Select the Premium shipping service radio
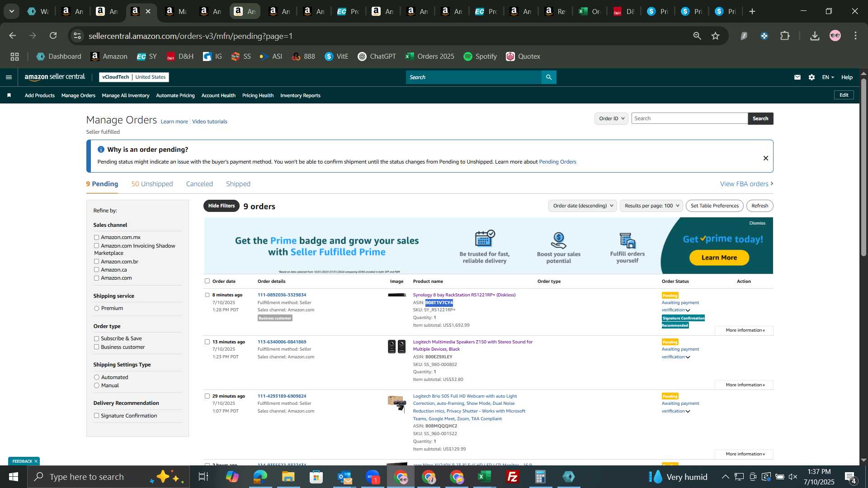This screenshot has width=868, height=488. [96, 308]
